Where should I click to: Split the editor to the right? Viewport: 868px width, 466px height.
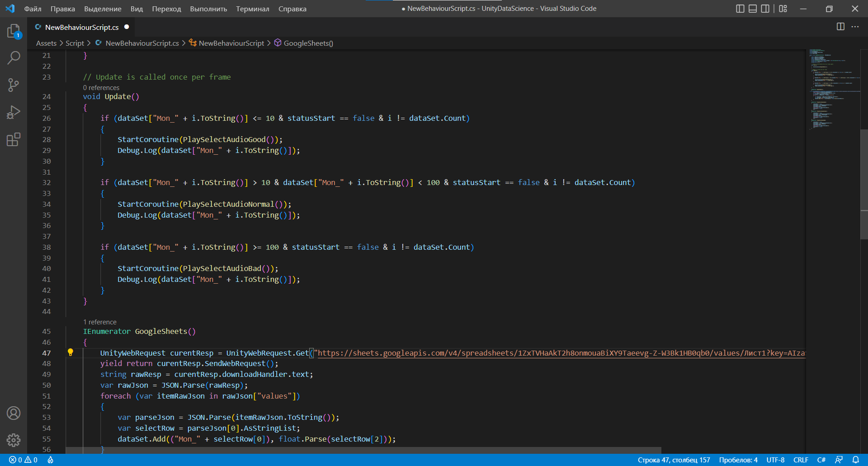(840, 27)
